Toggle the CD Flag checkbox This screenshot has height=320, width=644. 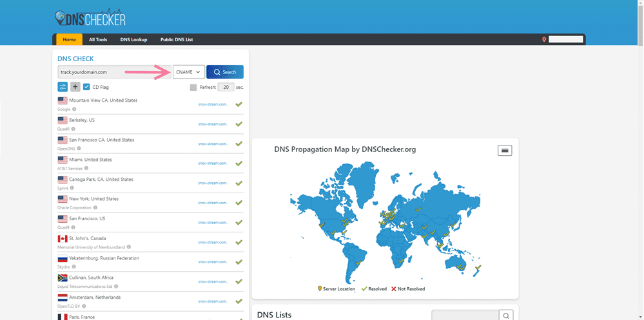(86, 87)
